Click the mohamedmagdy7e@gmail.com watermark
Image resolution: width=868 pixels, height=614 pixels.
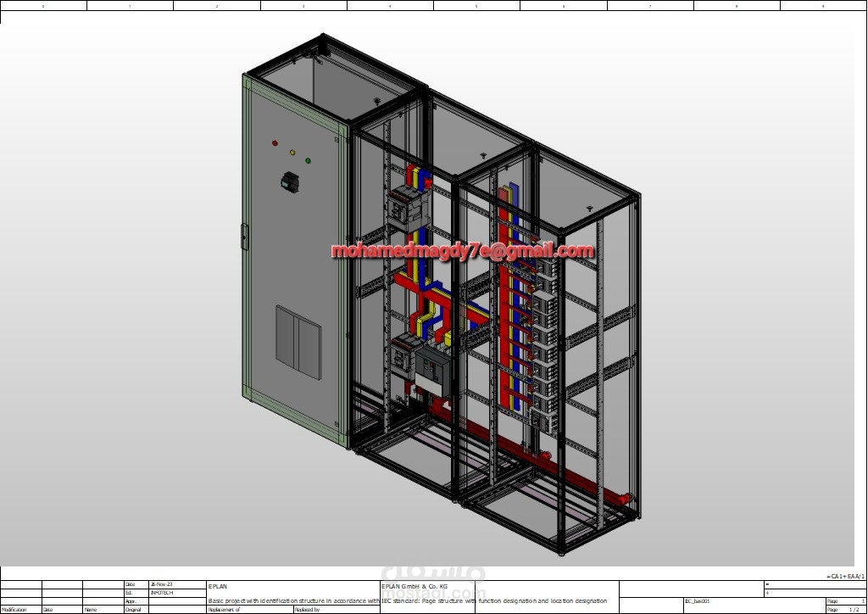point(462,251)
